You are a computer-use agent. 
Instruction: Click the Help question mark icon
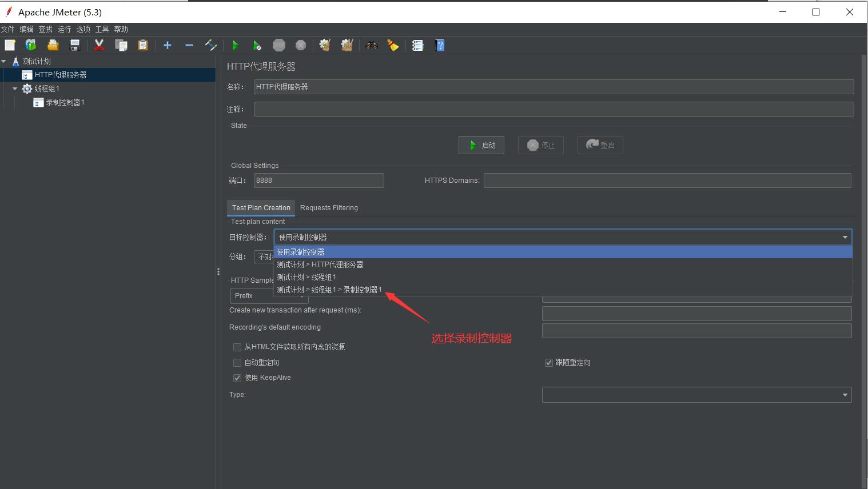[440, 45]
